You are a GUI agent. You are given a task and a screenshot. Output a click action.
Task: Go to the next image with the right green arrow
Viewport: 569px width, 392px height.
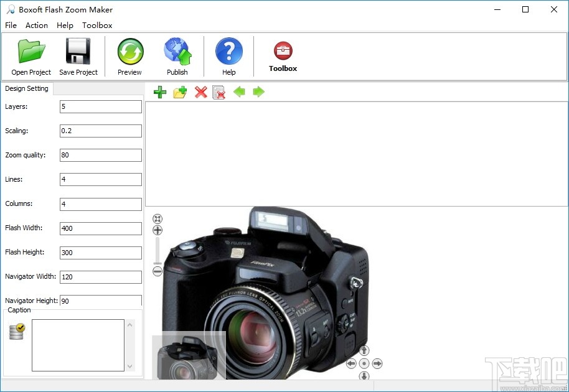[x=259, y=91]
